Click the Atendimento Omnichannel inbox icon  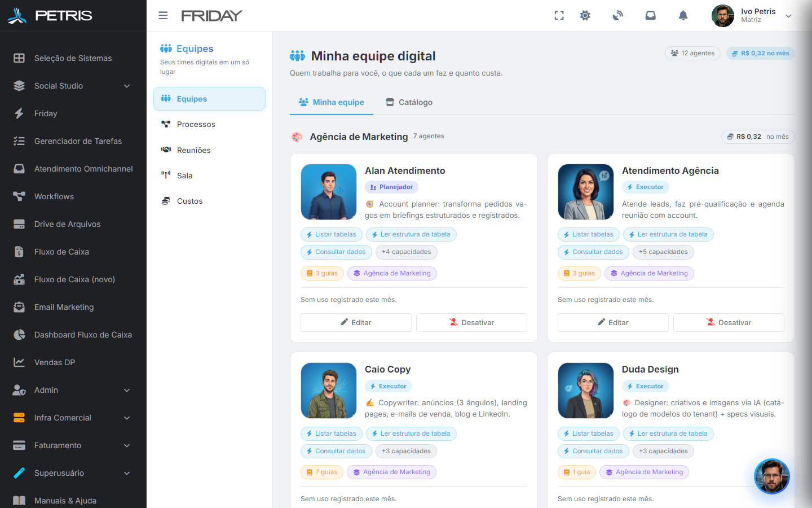tap(19, 169)
